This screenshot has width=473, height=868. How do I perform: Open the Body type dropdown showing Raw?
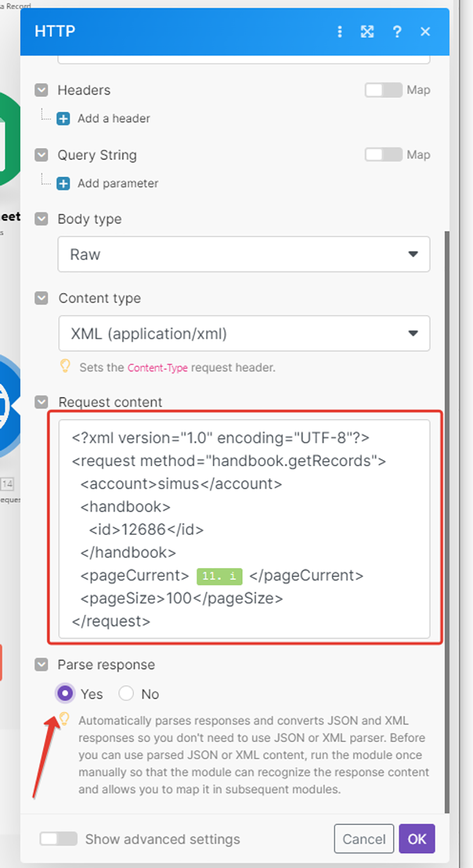tap(244, 254)
